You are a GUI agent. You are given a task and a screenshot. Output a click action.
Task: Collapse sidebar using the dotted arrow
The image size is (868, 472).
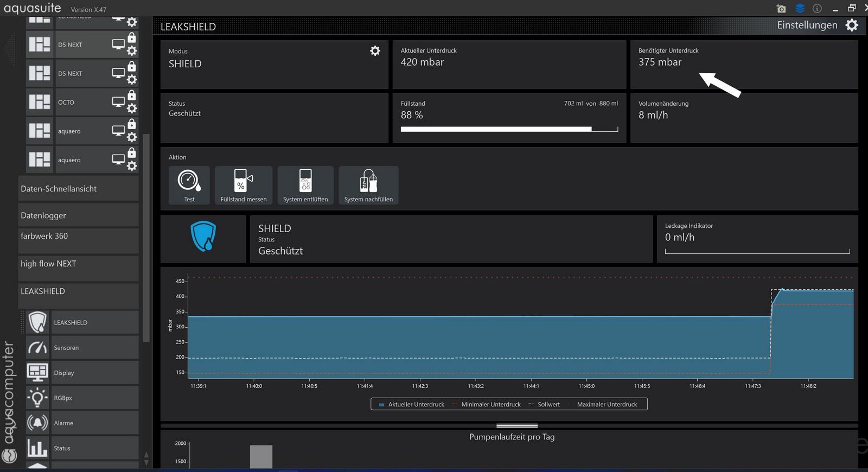pyautogui.click(x=9, y=49)
